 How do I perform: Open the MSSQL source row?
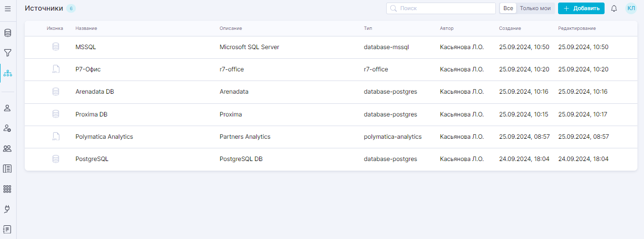331,47
